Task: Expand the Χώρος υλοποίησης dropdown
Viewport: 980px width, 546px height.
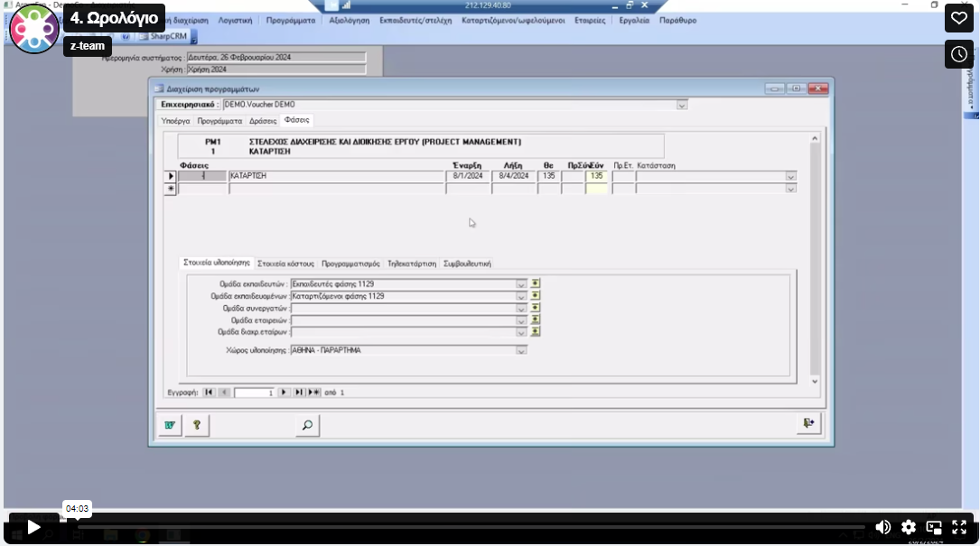Action: tap(521, 350)
